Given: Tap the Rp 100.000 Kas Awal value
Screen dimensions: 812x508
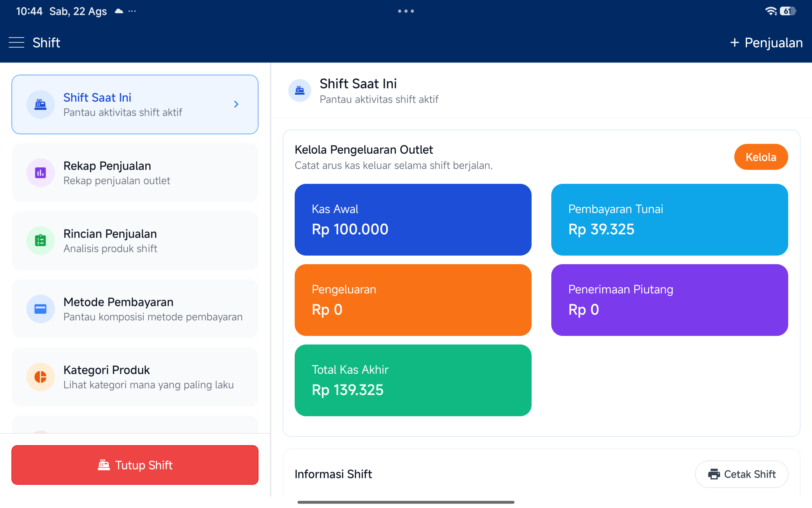Looking at the screenshot, I should coord(350,230).
